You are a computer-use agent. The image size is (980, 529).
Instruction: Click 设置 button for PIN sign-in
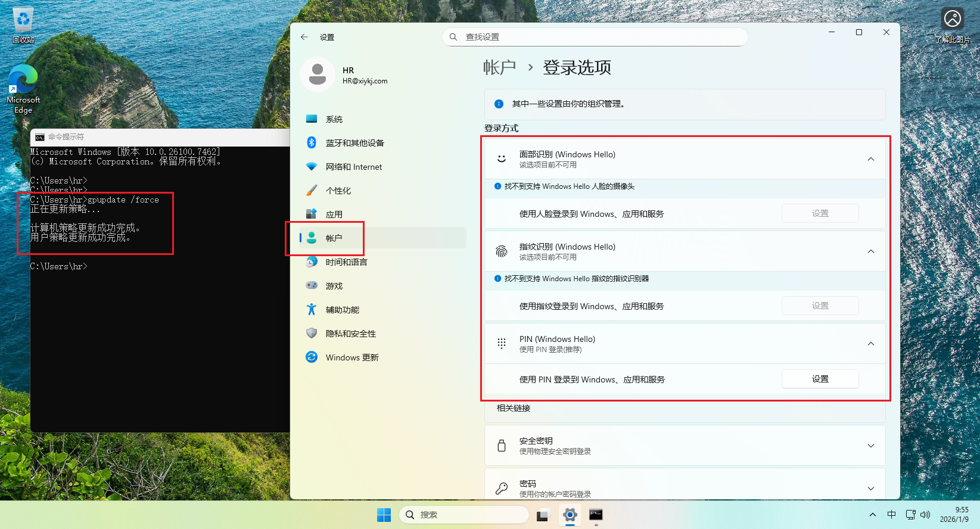(x=820, y=379)
